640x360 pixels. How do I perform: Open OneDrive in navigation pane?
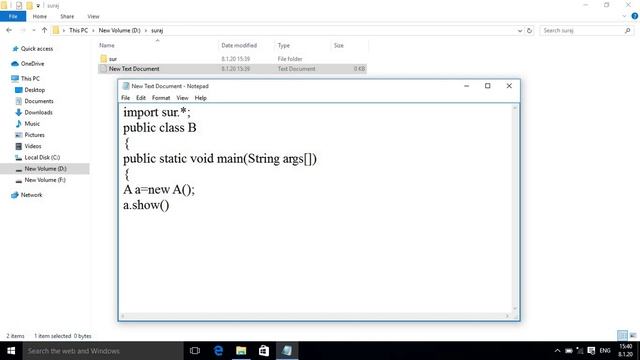point(32,64)
